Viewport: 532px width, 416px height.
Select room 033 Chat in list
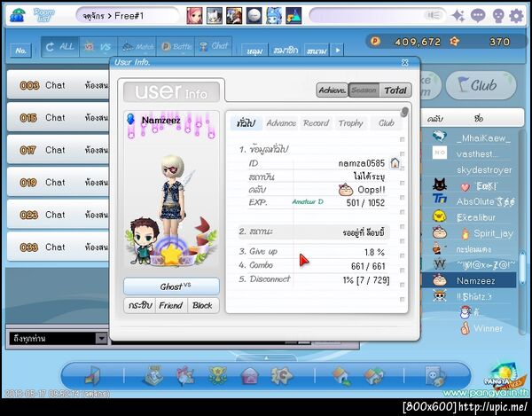[x=59, y=247]
